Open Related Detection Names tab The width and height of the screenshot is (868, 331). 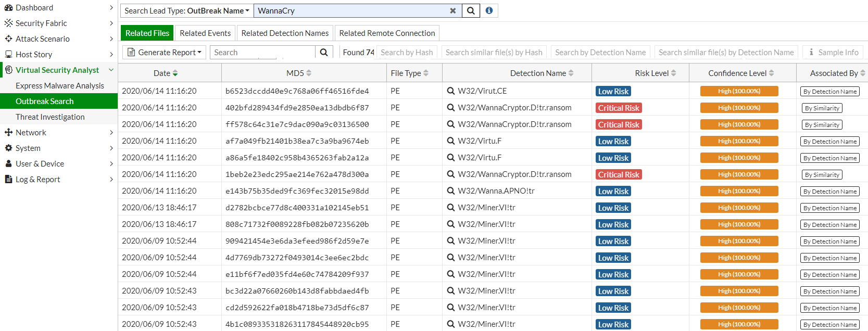[x=285, y=33]
